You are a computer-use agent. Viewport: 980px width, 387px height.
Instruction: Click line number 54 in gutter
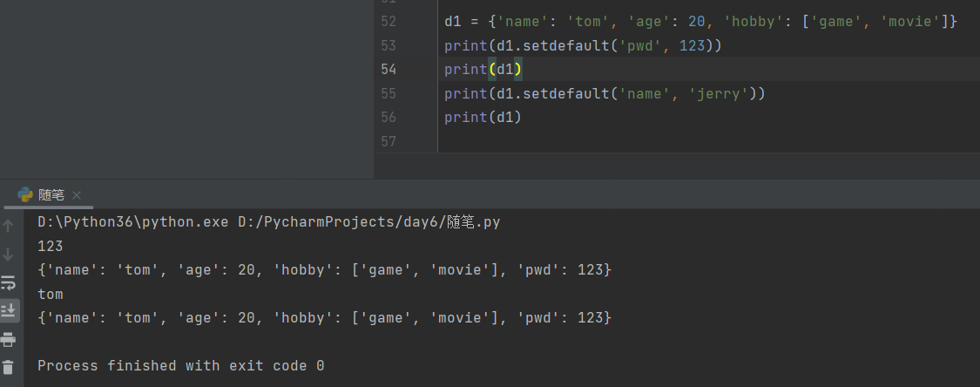(x=389, y=70)
